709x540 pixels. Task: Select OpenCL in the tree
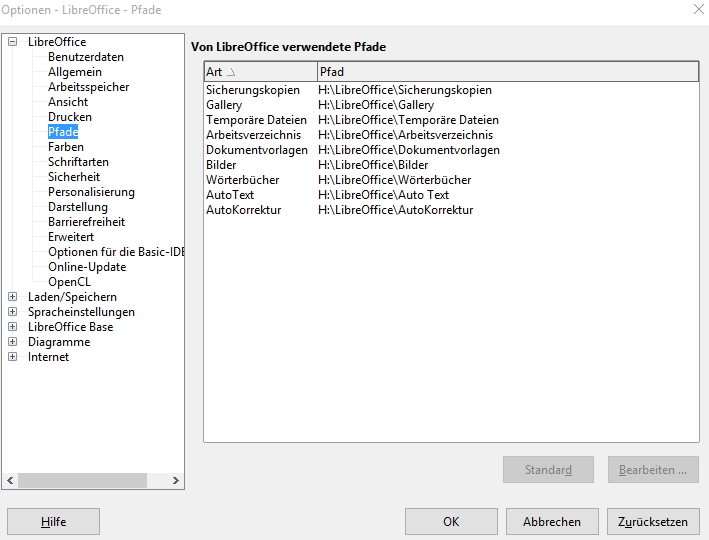pos(69,282)
